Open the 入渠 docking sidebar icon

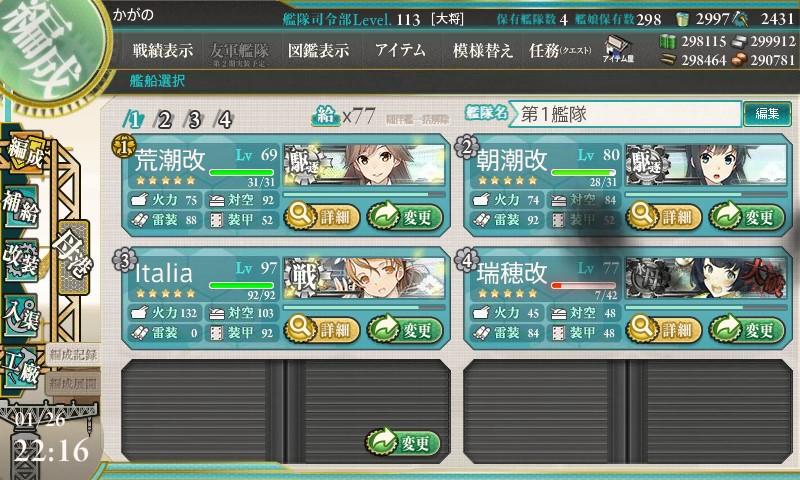point(21,315)
